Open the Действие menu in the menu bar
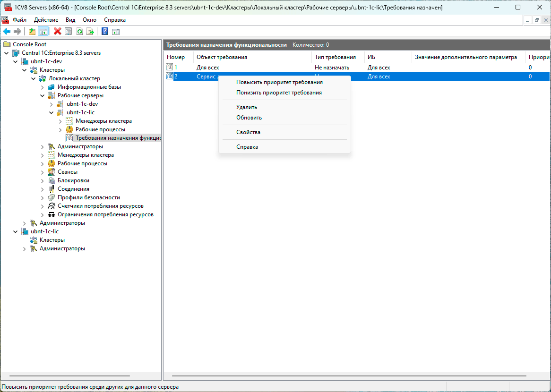Image resolution: width=551 pixels, height=392 pixels. [x=46, y=20]
